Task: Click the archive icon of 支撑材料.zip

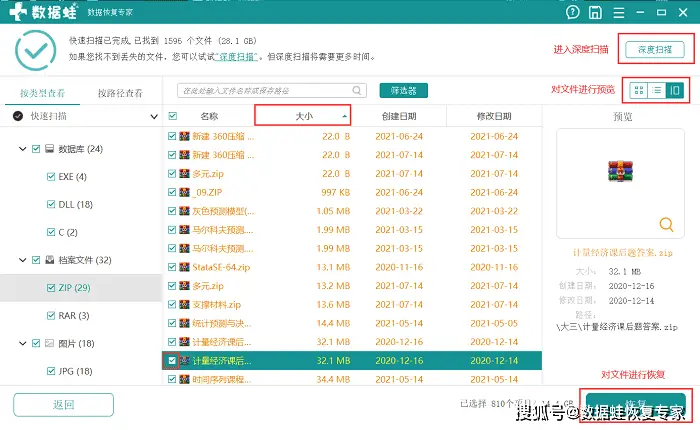Action: (184, 305)
